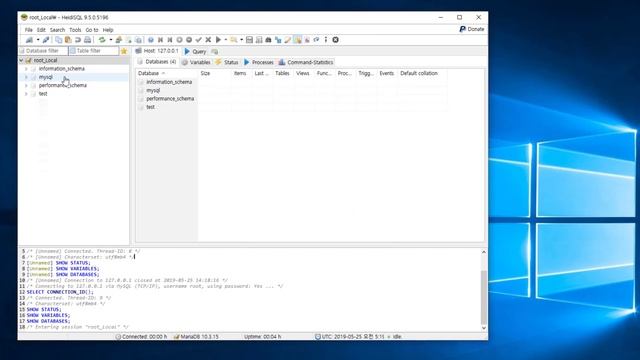Open the session manager toolbar icon
The width and height of the screenshot is (640, 360).
point(29,40)
